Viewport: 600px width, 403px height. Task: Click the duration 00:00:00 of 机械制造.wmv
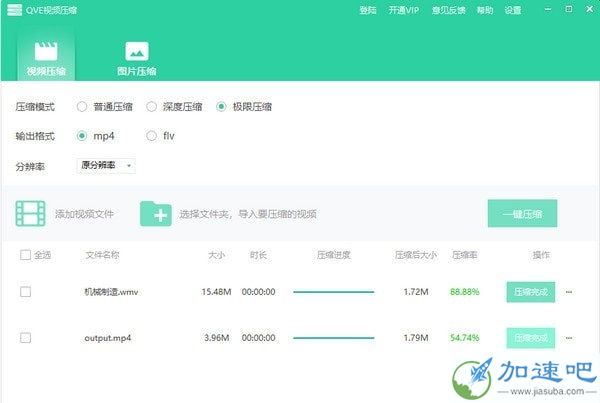(x=258, y=292)
